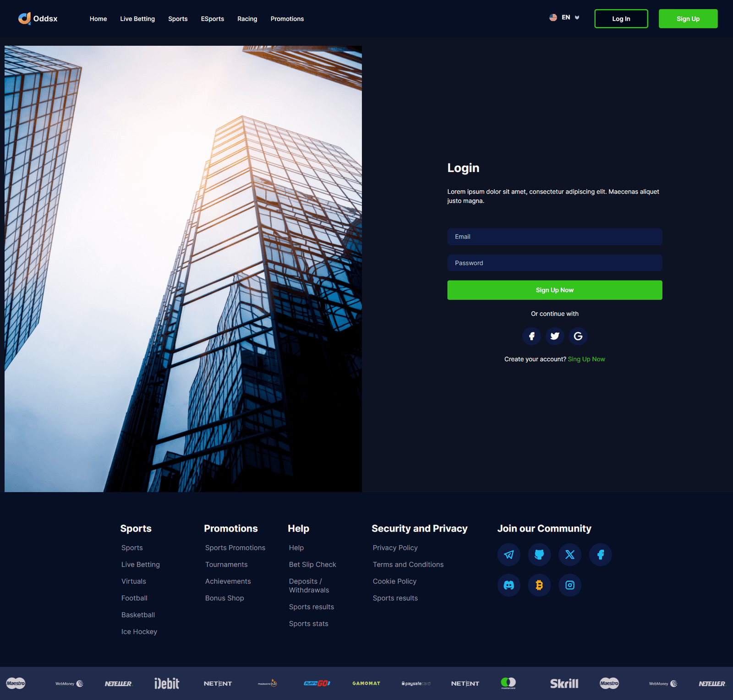Open Terms and Conditions footer link

tap(408, 564)
